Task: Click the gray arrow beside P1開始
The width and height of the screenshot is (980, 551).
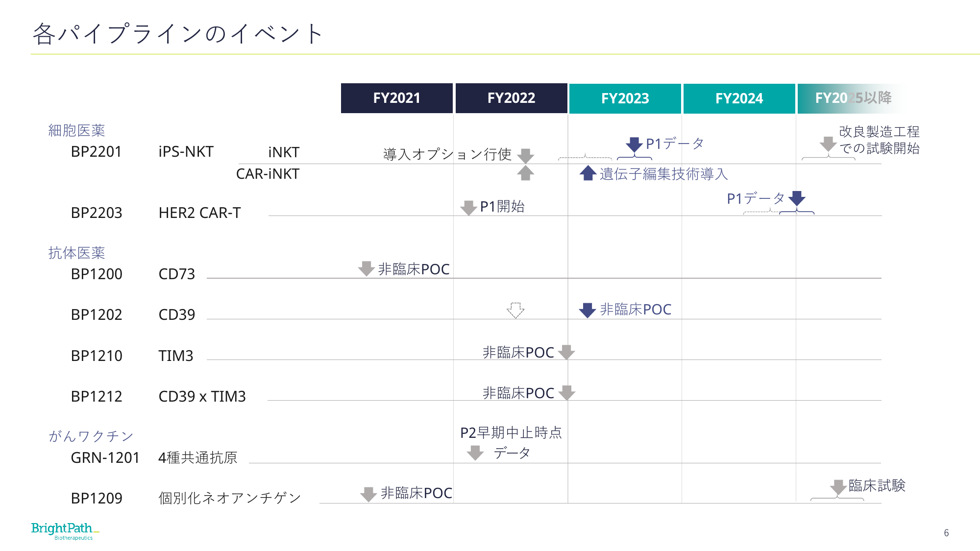Action: click(x=468, y=208)
